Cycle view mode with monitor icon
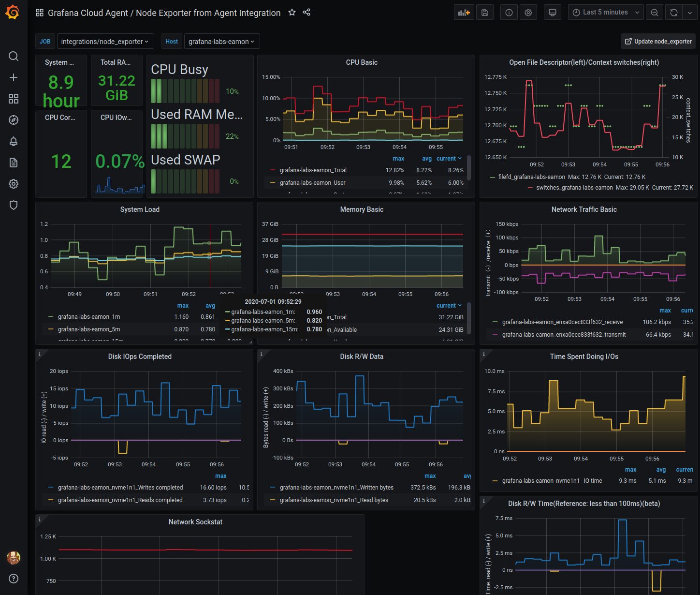The image size is (700, 595). (x=553, y=13)
